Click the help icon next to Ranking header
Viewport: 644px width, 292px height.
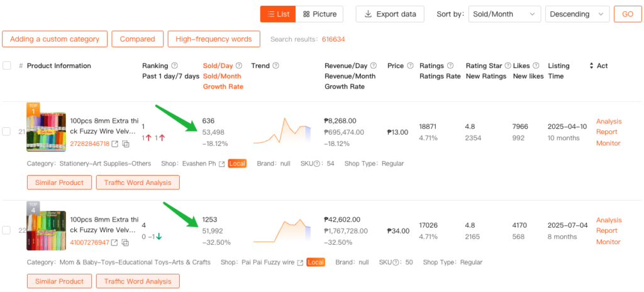pyautogui.click(x=174, y=66)
